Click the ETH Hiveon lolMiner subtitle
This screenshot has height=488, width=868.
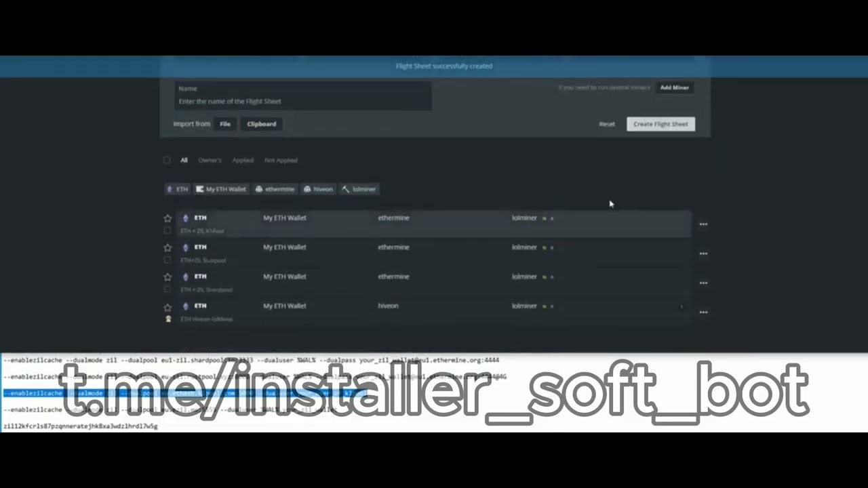pyautogui.click(x=206, y=319)
